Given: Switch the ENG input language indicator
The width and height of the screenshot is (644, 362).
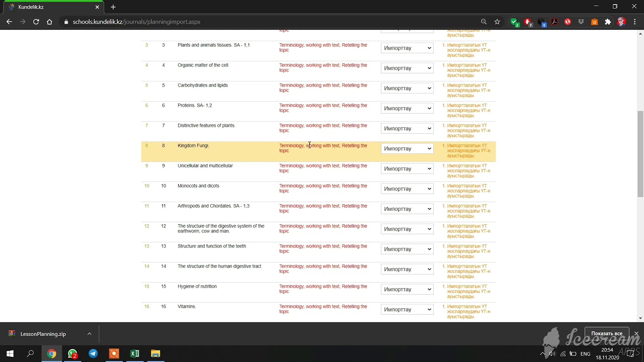Looking at the screenshot, I should point(585,354).
